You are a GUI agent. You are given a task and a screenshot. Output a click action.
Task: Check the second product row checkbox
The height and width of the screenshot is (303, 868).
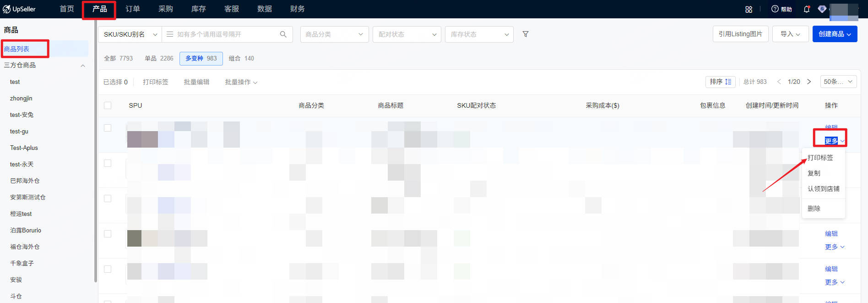108,163
